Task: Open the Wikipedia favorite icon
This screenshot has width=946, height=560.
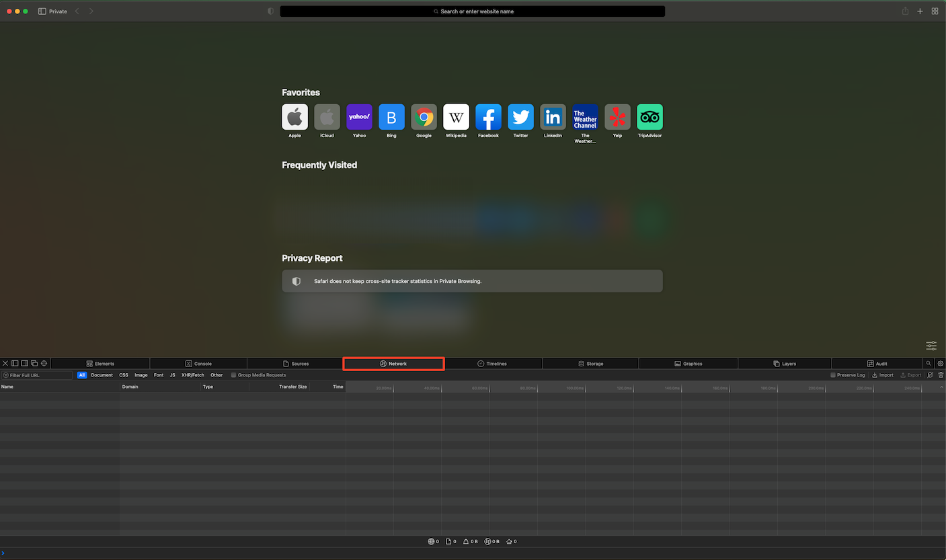Action: point(456,117)
